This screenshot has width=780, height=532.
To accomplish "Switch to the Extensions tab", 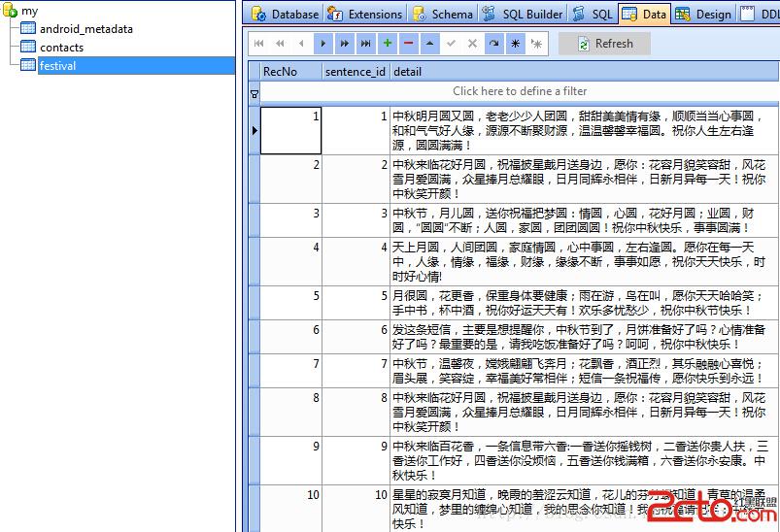I will 364,14.
